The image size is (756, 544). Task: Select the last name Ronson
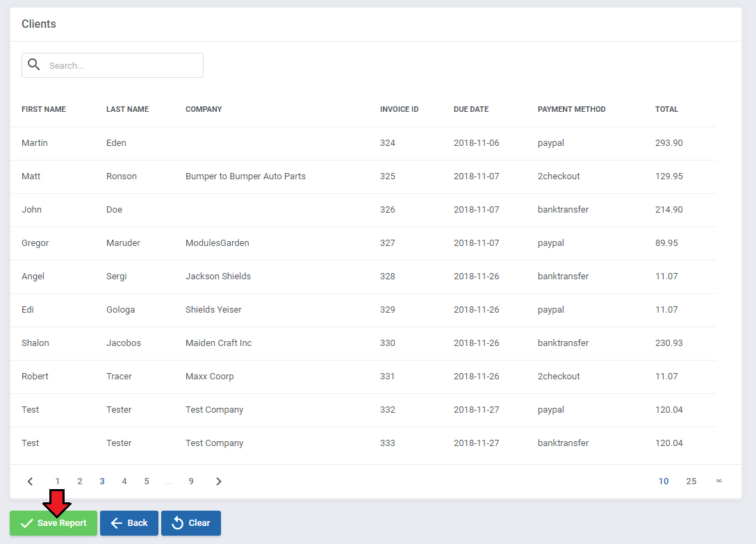[x=122, y=176]
